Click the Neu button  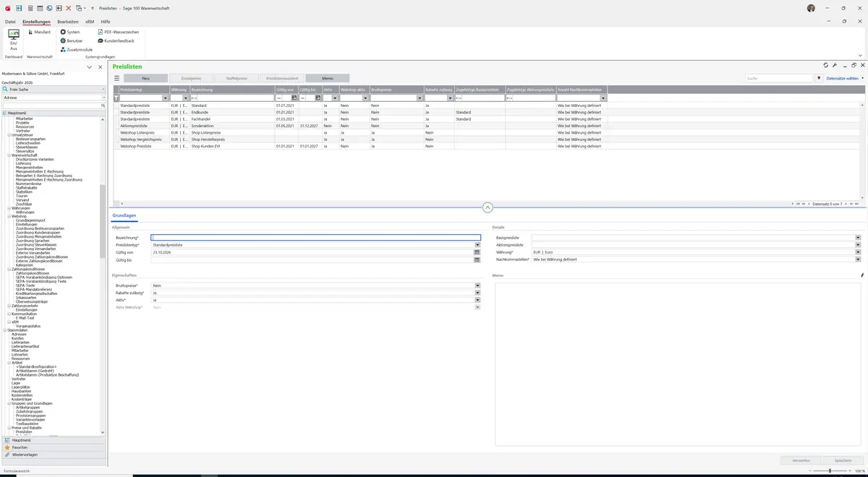pyautogui.click(x=145, y=78)
